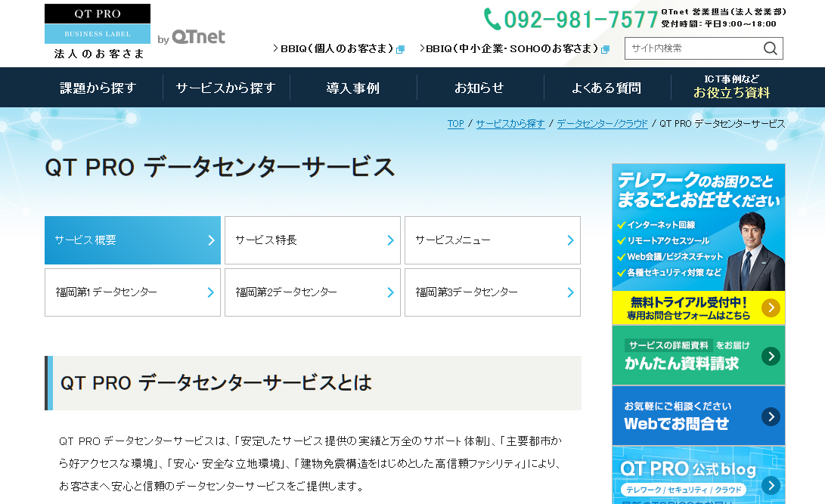Screen dimensions: 825x504
Task: Open the 導入事例 menu item
Action: (353, 88)
